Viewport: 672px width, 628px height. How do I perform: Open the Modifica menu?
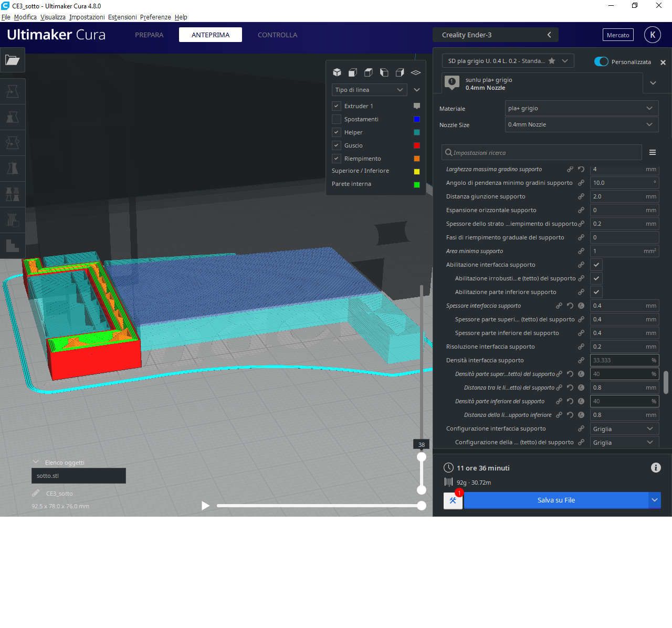pyautogui.click(x=25, y=17)
